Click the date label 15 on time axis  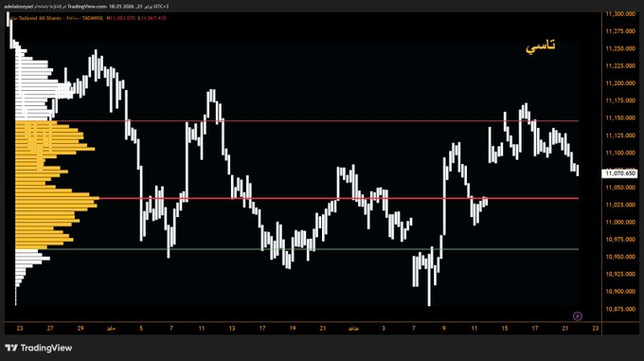(505, 328)
